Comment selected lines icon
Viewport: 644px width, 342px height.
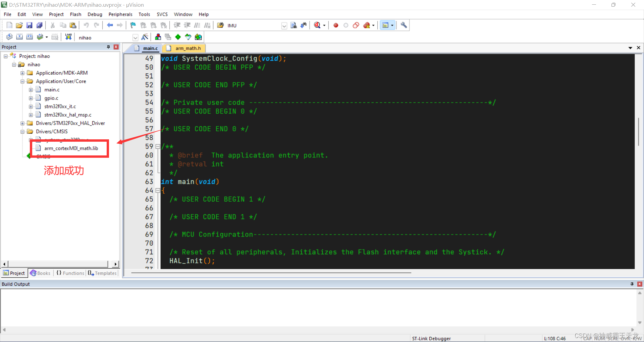pos(197,25)
